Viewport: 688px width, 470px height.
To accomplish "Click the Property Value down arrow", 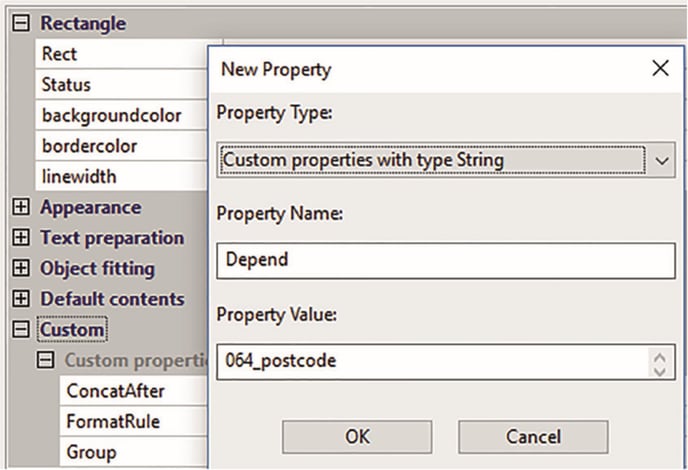I will [660, 371].
